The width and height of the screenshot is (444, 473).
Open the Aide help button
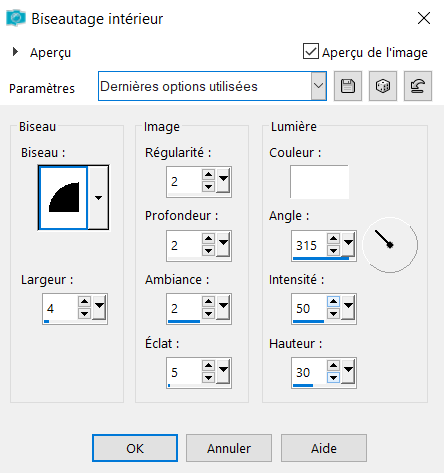click(324, 448)
